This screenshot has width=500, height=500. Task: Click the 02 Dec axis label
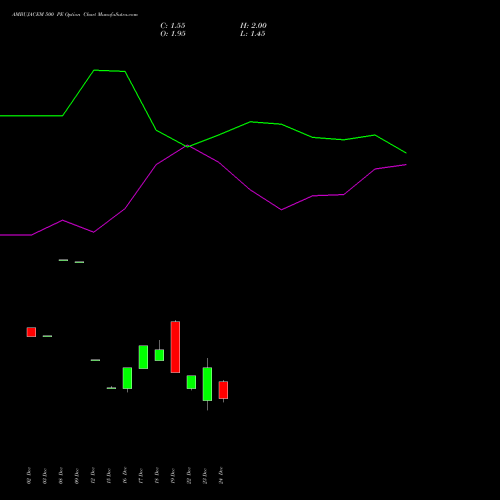click(29, 476)
